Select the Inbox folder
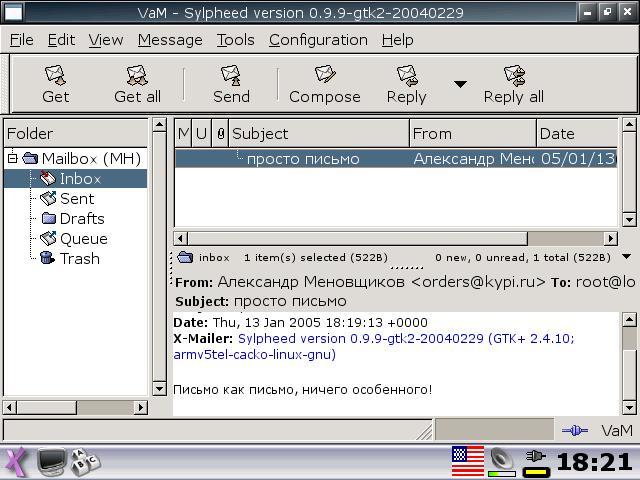Image resolution: width=640 pixels, height=480 pixels. (x=76, y=179)
